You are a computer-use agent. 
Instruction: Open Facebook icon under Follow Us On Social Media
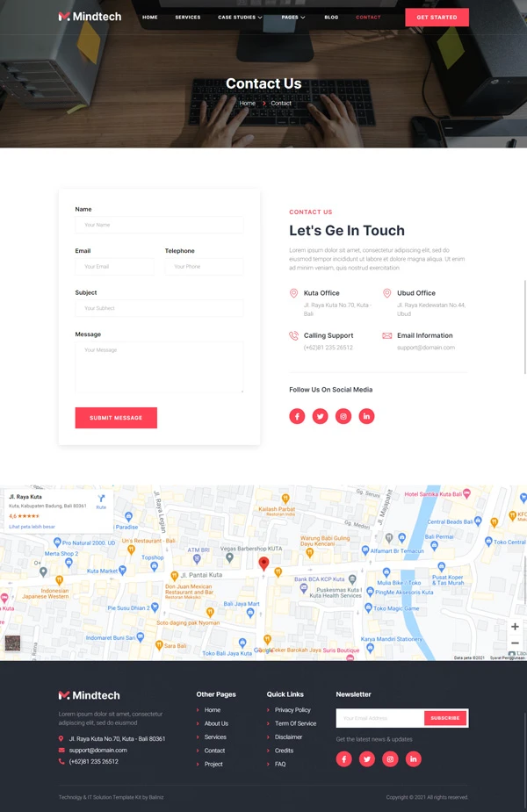pos(297,416)
